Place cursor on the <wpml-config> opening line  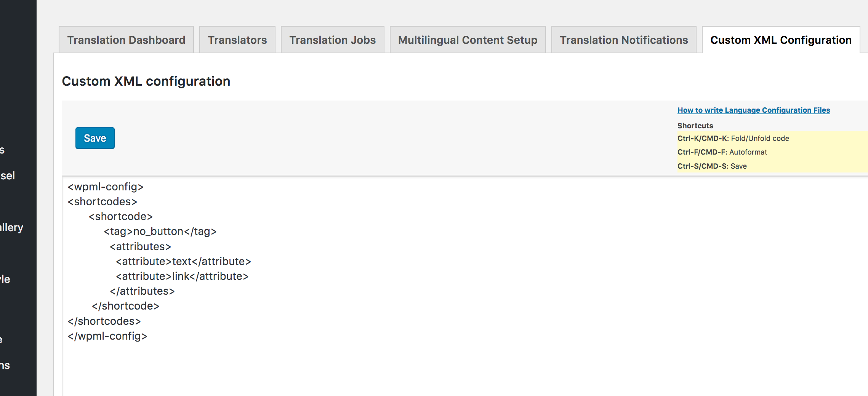(106, 187)
